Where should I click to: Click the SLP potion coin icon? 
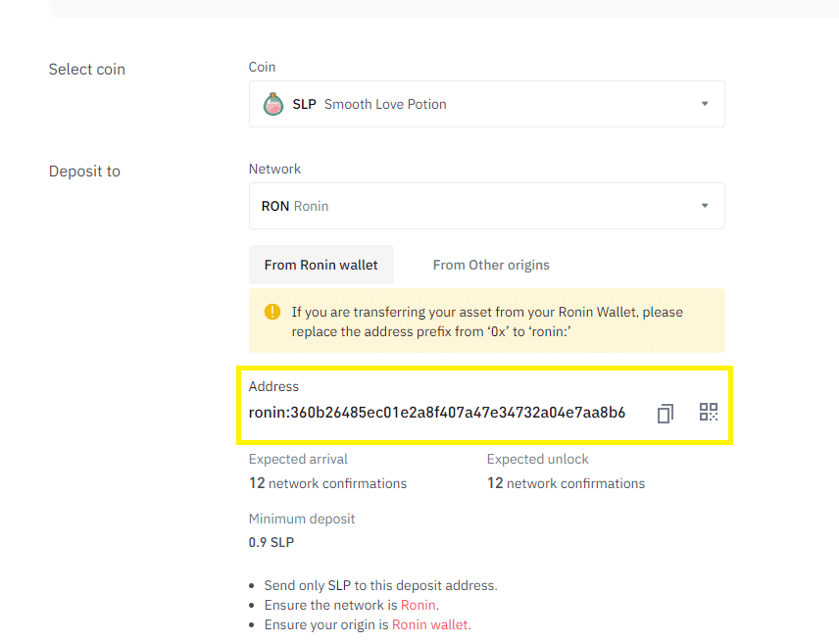(273, 104)
